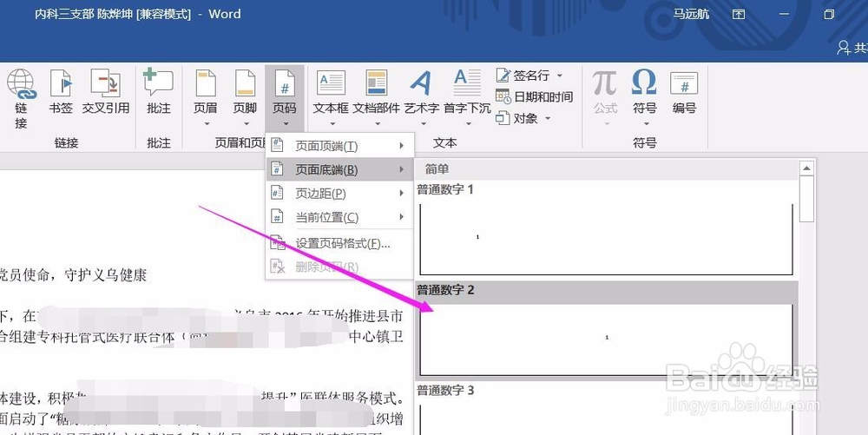Select the 普通数字 2 page number style
This screenshot has height=435, width=868.
click(606, 331)
